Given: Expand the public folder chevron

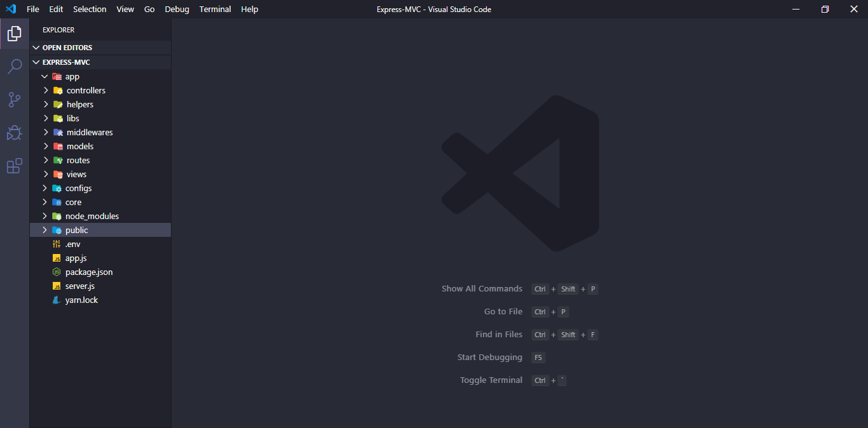Looking at the screenshot, I should click(44, 230).
